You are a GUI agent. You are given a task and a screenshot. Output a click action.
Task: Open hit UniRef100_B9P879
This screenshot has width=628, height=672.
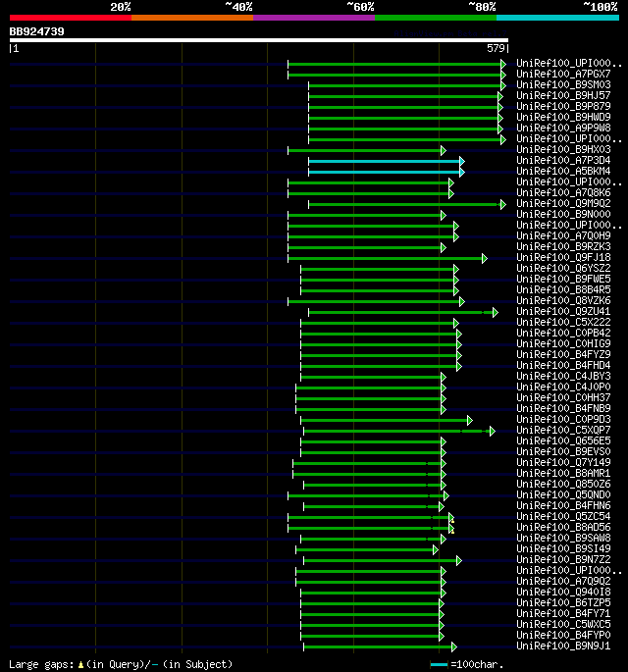tap(563, 106)
